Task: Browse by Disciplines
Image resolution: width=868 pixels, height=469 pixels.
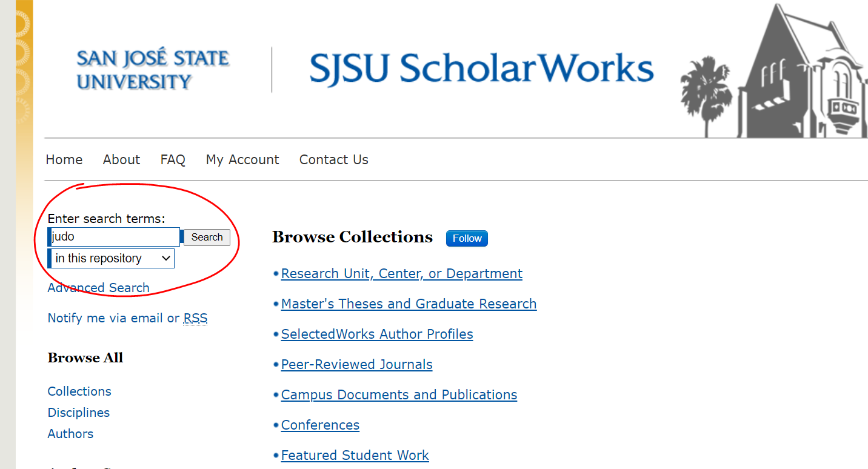Action: [79, 413]
